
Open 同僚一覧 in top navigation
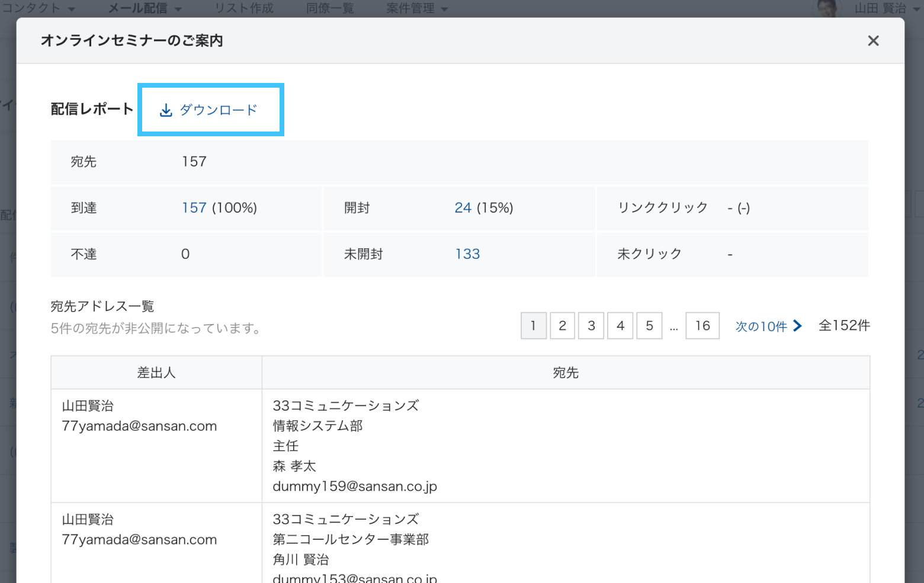330,8
